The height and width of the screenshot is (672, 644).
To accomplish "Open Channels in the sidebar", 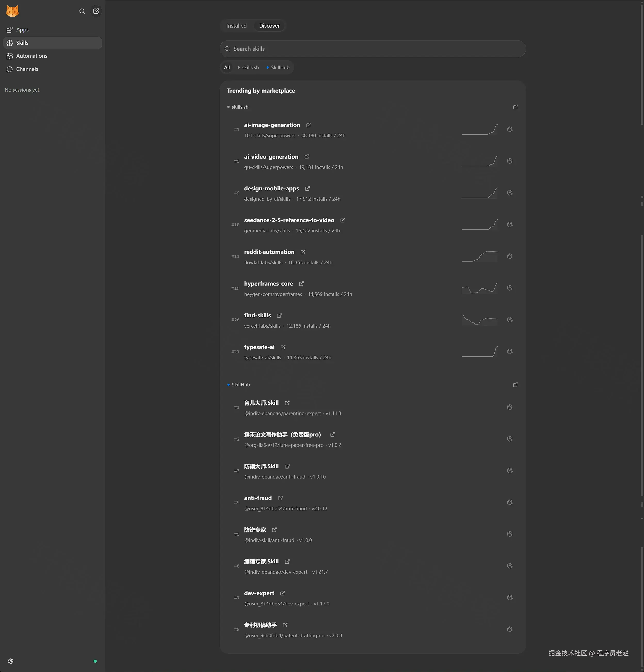I will tap(52, 69).
